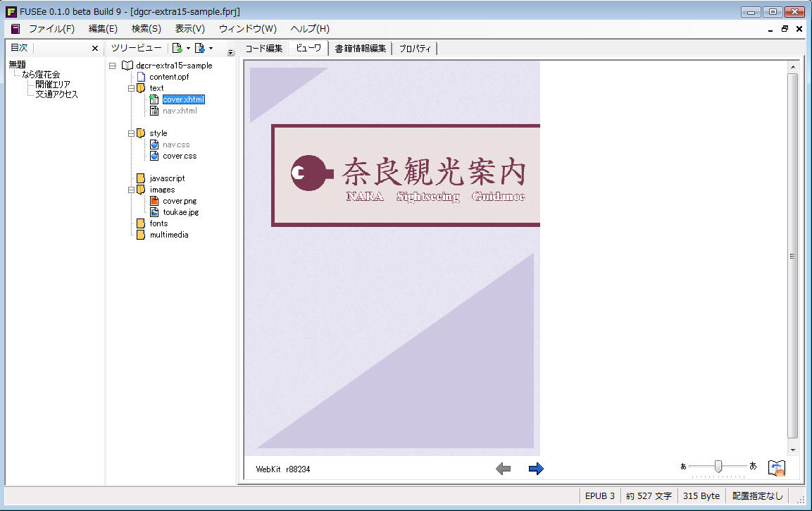Click the cover.css stylesheet icon

point(154,156)
